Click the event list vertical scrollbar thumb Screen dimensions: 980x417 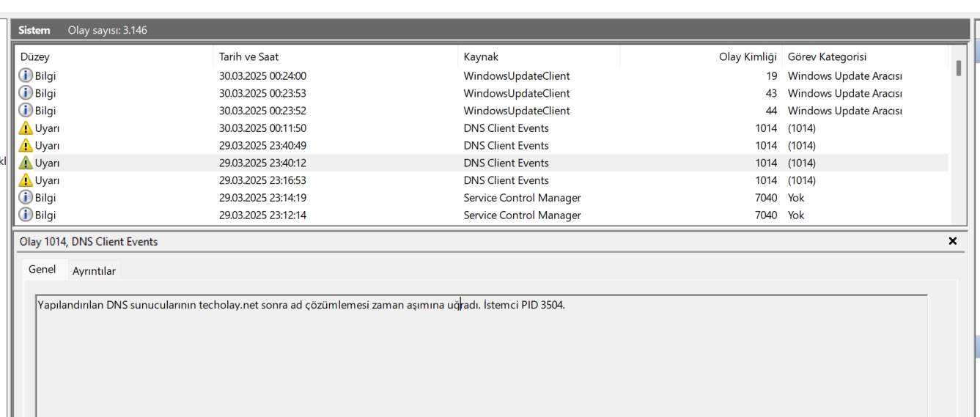959,68
